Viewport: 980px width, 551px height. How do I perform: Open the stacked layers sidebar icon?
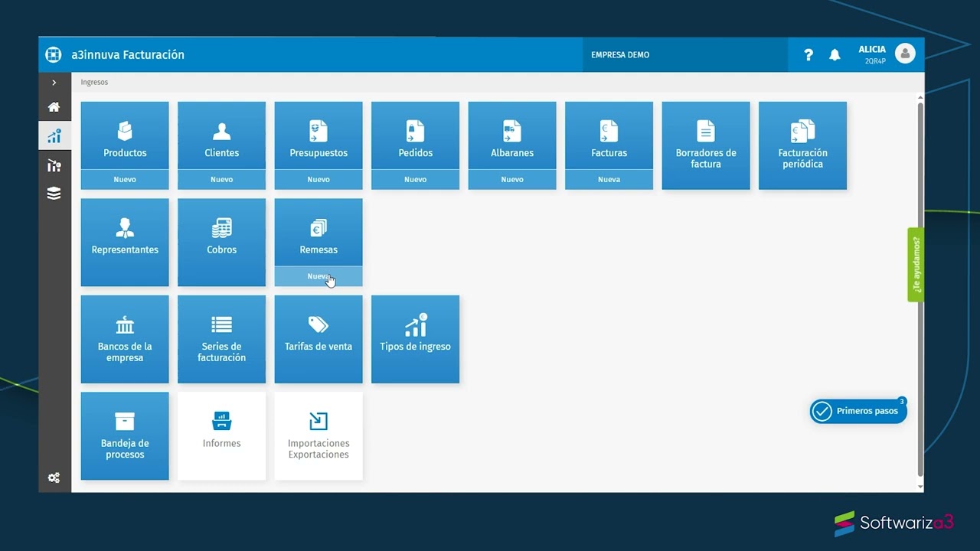(x=54, y=194)
